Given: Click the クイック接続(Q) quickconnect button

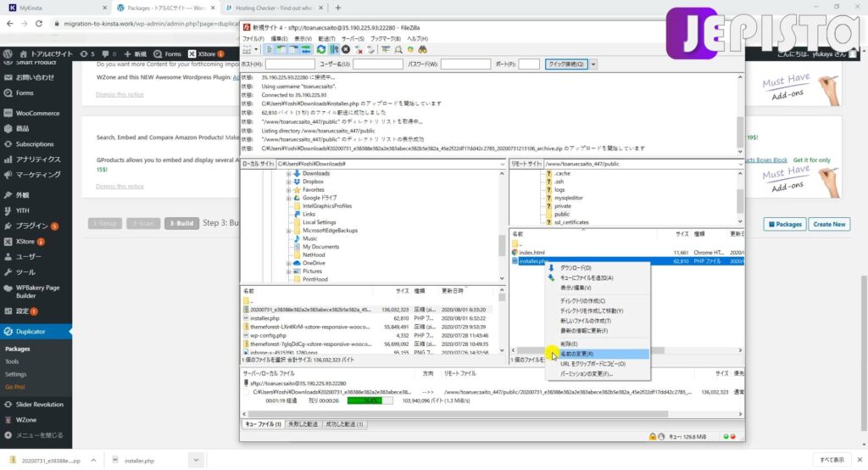Looking at the screenshot, I should [565, 64].
